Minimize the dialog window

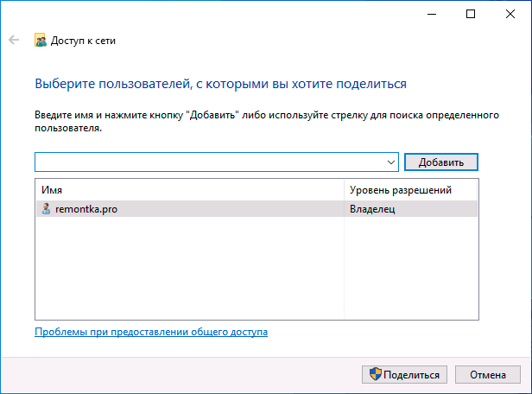[432, 14]
